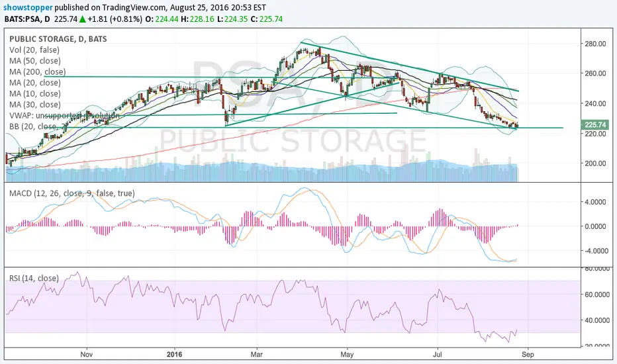Click the Jul date axis label

pos(438,355)
